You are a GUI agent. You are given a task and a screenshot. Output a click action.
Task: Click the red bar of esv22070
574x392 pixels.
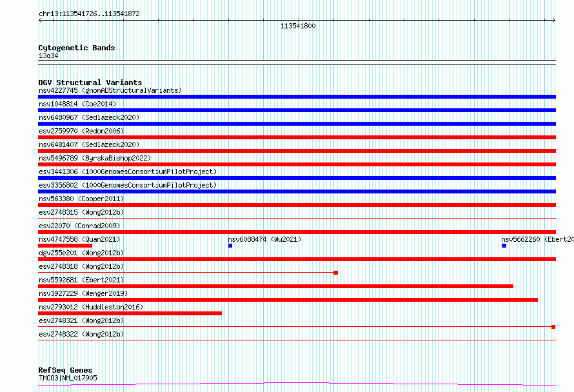pyautogui.click(x=297, y=232)
